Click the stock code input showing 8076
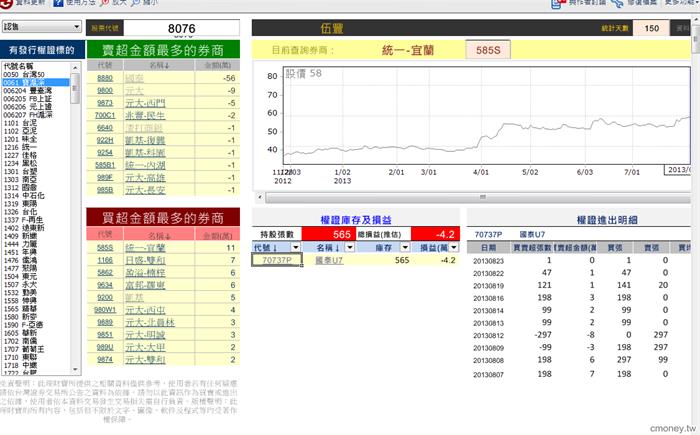Viewport: 700px width, 435px height. tap(181, 28)
